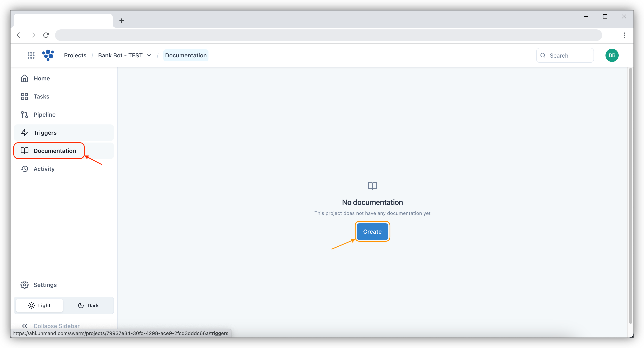Switch to Light theme
This screenshot has height=348, width=644.
(x=39, y=305)
